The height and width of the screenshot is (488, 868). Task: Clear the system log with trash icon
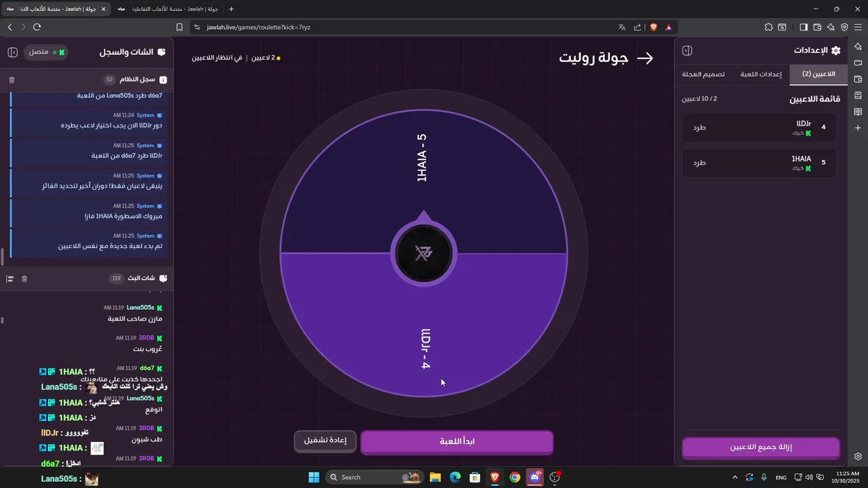[12, 80]
